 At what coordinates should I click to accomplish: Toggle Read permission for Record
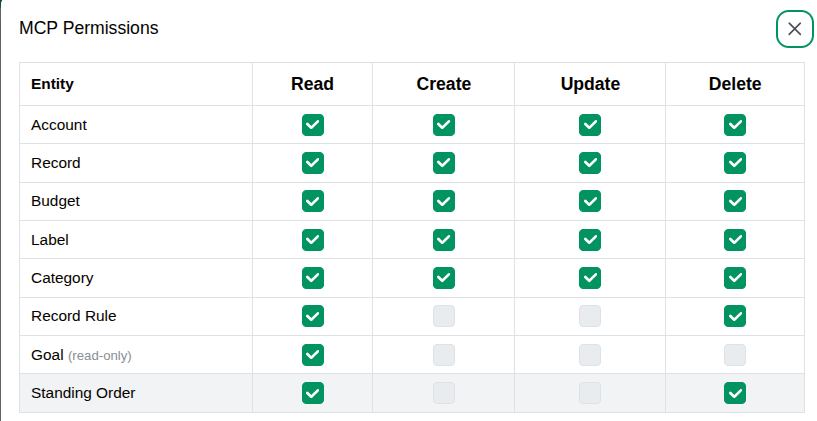313,163
